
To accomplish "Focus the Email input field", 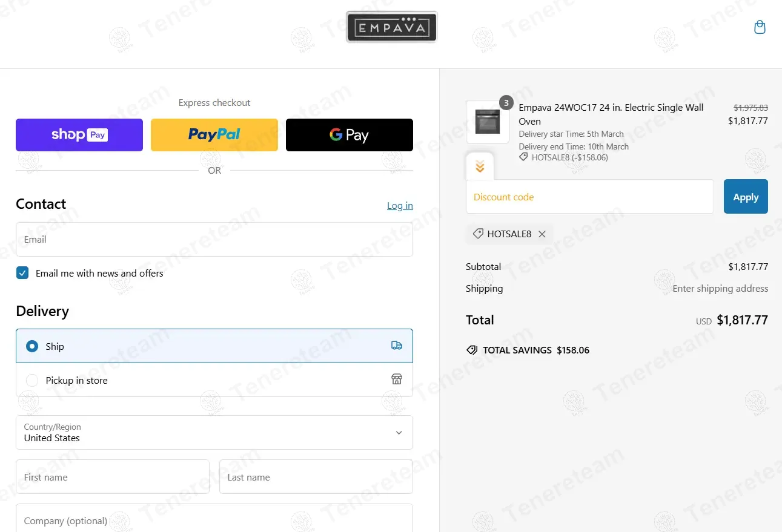I will (x=214, y=239).
